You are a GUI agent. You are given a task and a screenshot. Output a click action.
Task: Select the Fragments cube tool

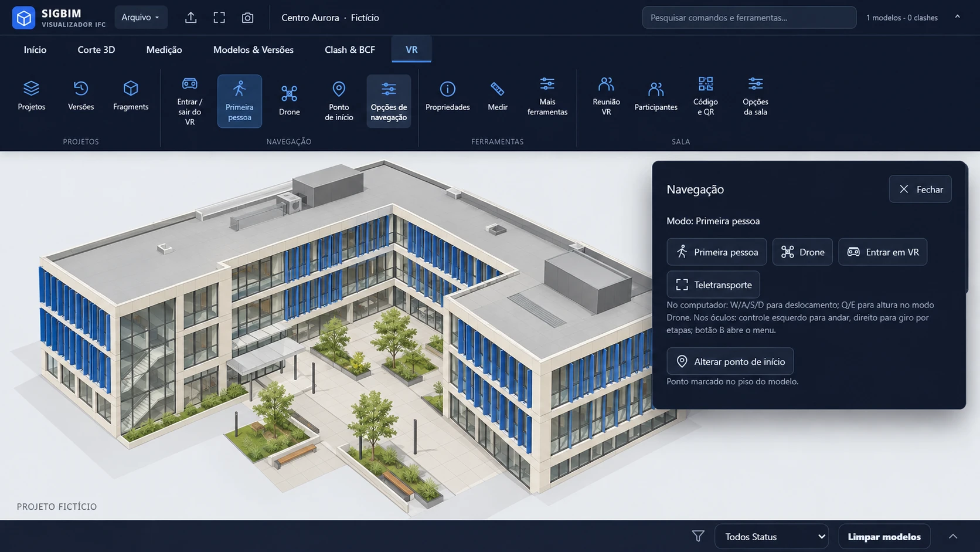pos(131,96)
